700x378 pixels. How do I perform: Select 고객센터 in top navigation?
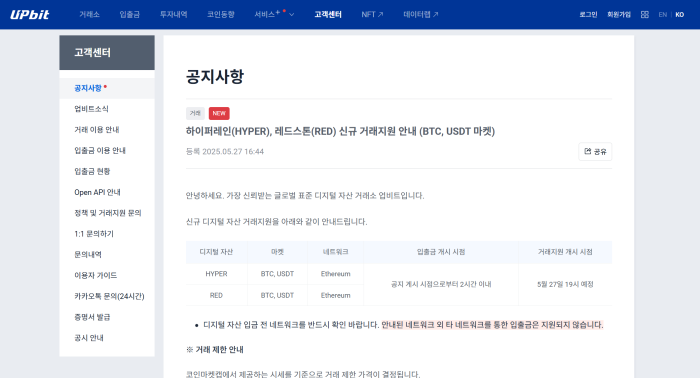[x=328, y=14]
